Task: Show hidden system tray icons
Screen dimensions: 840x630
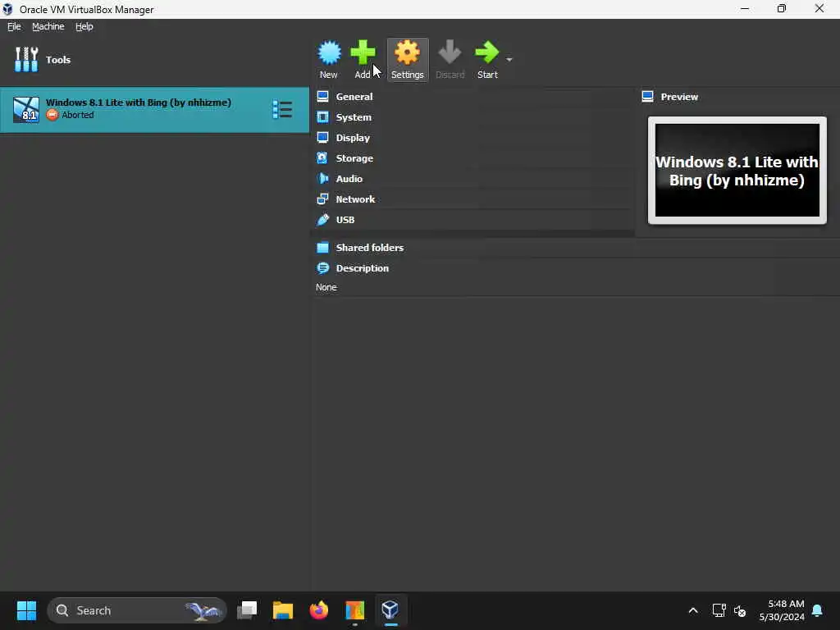Action: pos(692,610)
